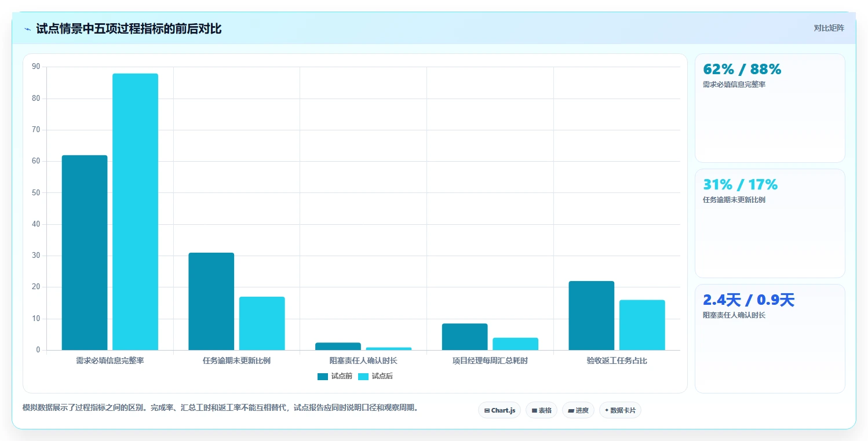
Task: Toggle the 试点后 legend item
Action: point(375,376)
